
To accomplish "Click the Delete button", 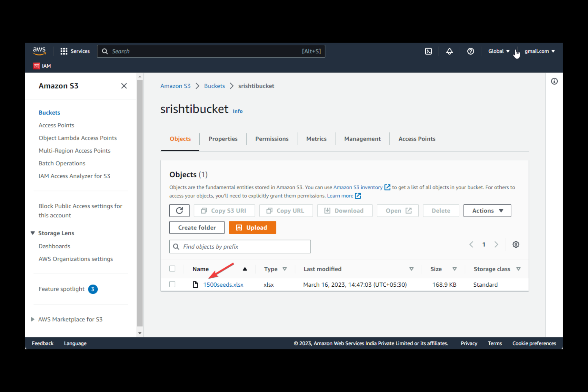I will [x=441, y=211].
